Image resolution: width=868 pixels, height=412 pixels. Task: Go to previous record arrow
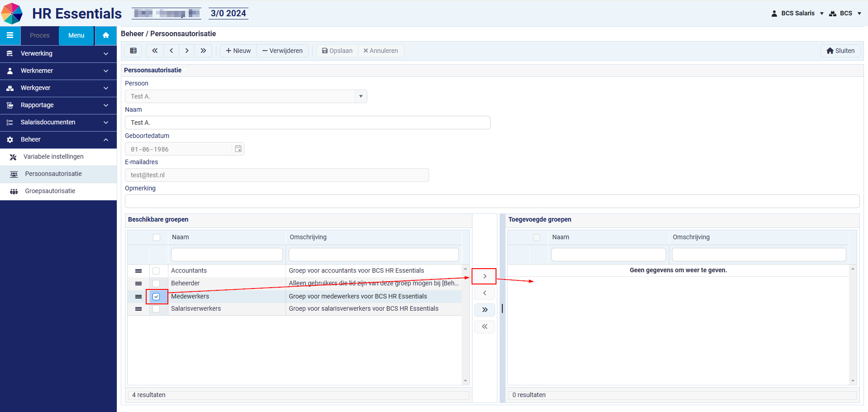point(171,51)
